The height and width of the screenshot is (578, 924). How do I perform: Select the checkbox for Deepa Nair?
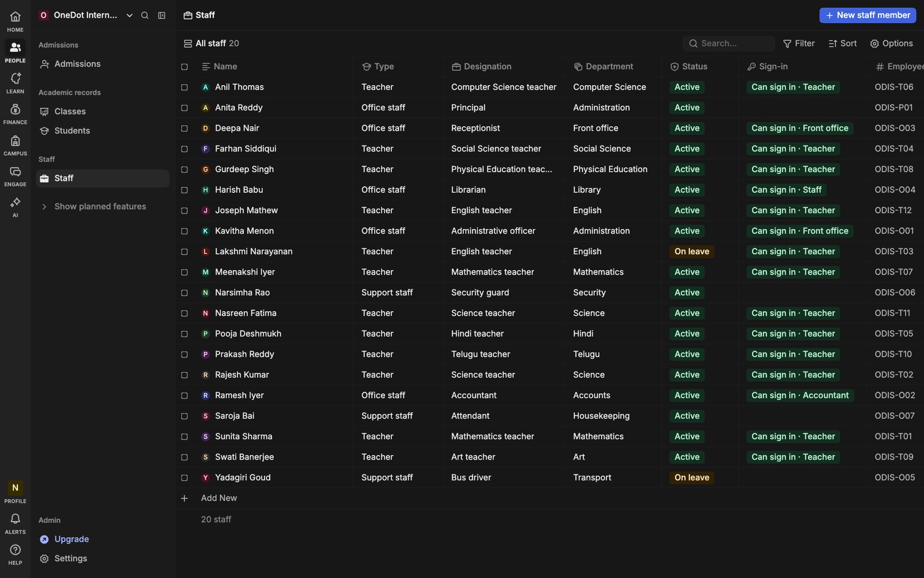[x=184, y=129]
